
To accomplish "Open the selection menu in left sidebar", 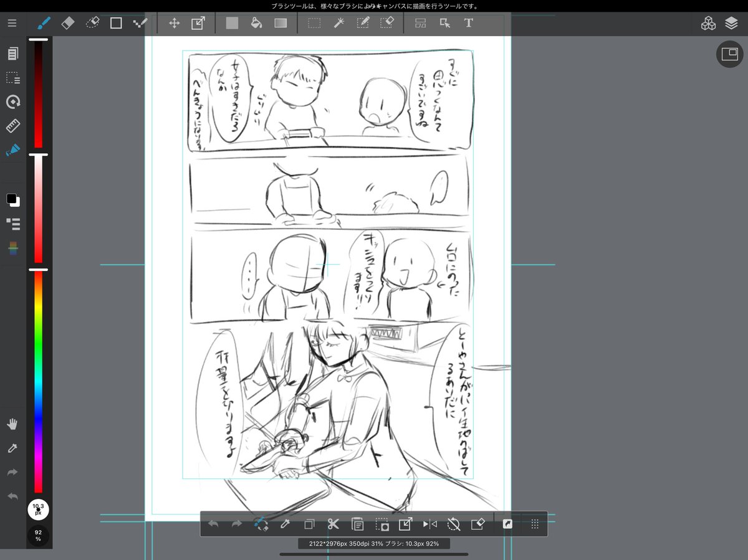I will (x=12, y=78).
